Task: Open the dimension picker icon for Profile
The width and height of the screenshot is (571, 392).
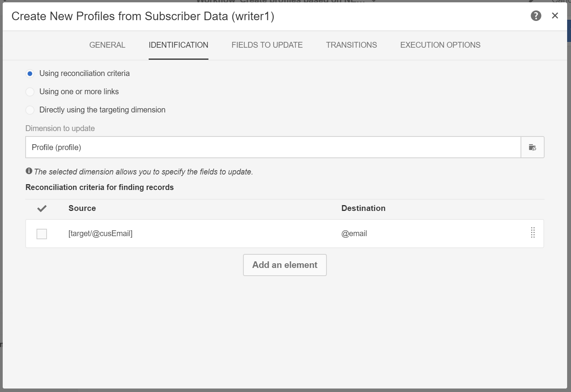Action: [x=532, y=147]
